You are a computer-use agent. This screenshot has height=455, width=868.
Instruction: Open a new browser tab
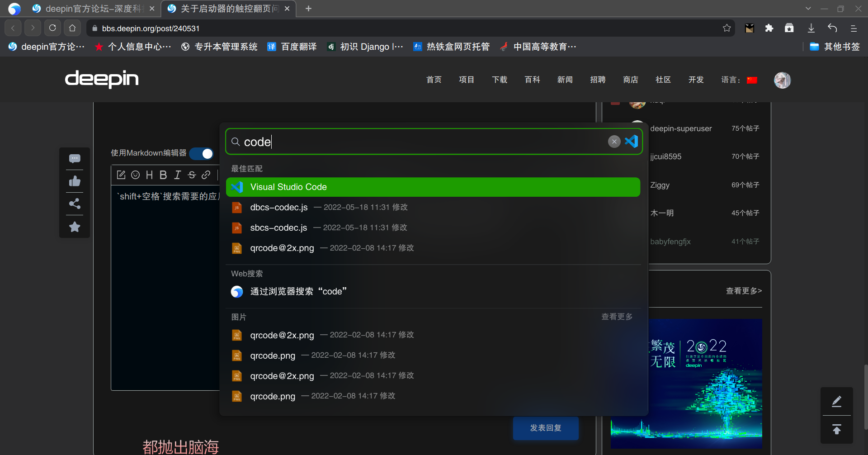308,9
